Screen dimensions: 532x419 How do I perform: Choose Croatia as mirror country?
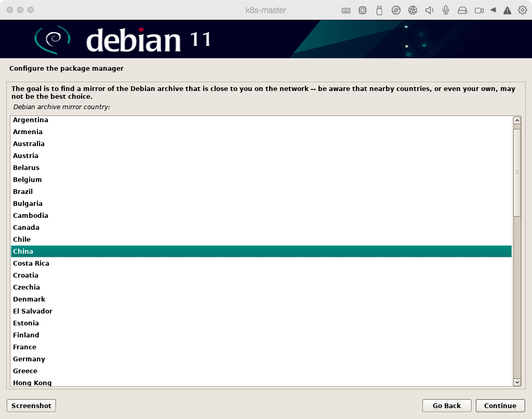(x=261, y=275)
